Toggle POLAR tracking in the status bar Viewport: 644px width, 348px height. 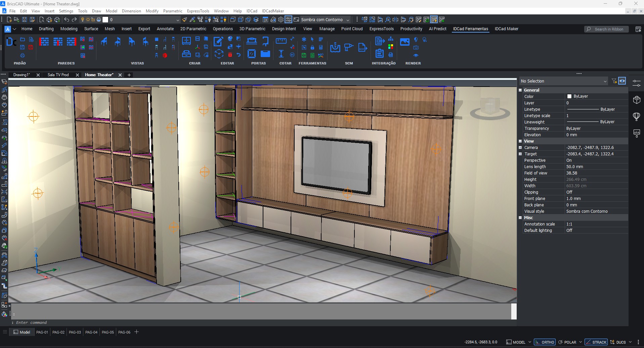[567, 342]
